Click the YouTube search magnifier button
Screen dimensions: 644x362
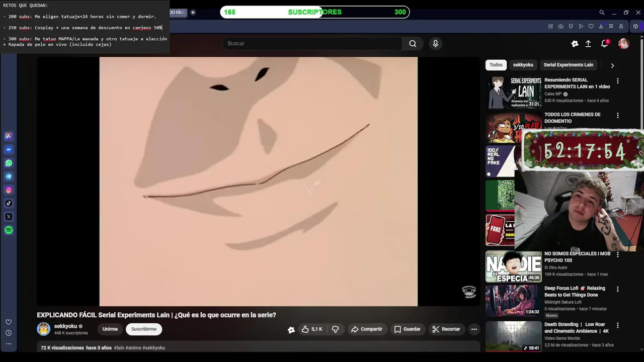point(413,44)
